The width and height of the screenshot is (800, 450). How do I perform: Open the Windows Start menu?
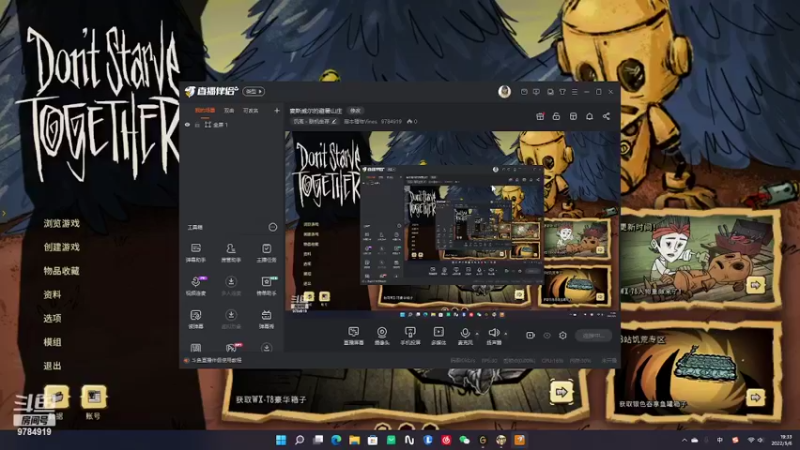tap(281, 440)
